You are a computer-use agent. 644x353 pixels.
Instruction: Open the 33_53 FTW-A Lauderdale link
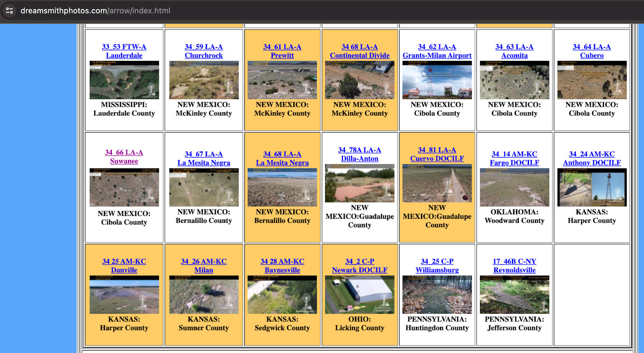coord(124,51)
